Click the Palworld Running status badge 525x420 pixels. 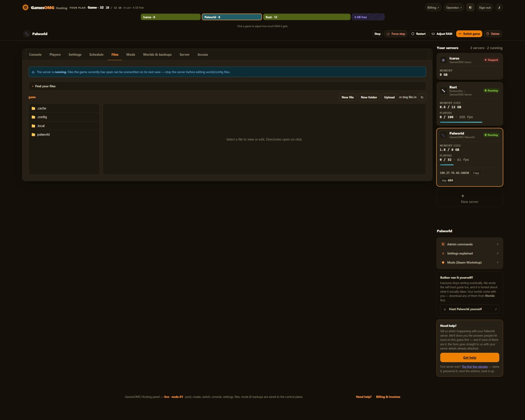(x=491, y=135)
